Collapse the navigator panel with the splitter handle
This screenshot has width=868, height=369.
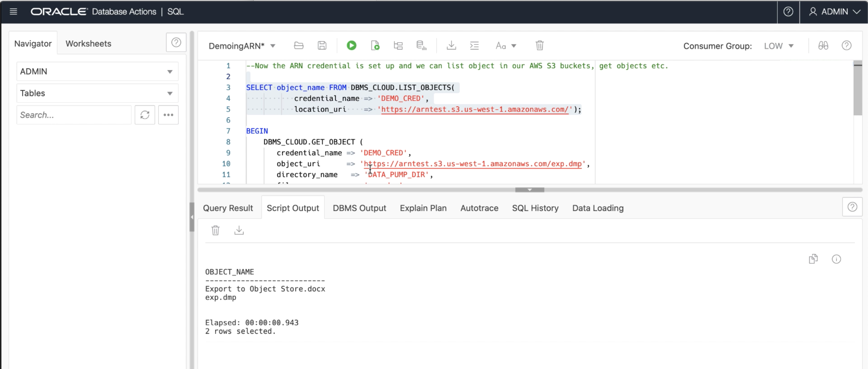click(192, 217)
